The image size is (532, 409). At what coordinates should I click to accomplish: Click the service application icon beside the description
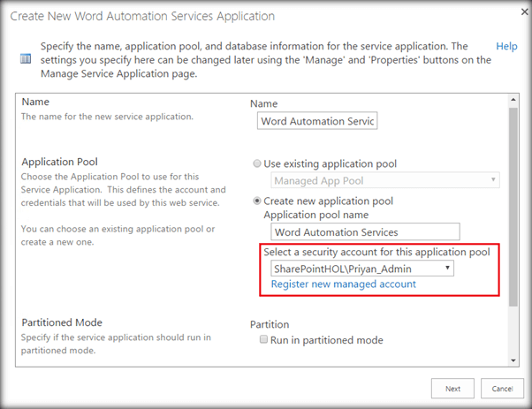tap(26, 59)
